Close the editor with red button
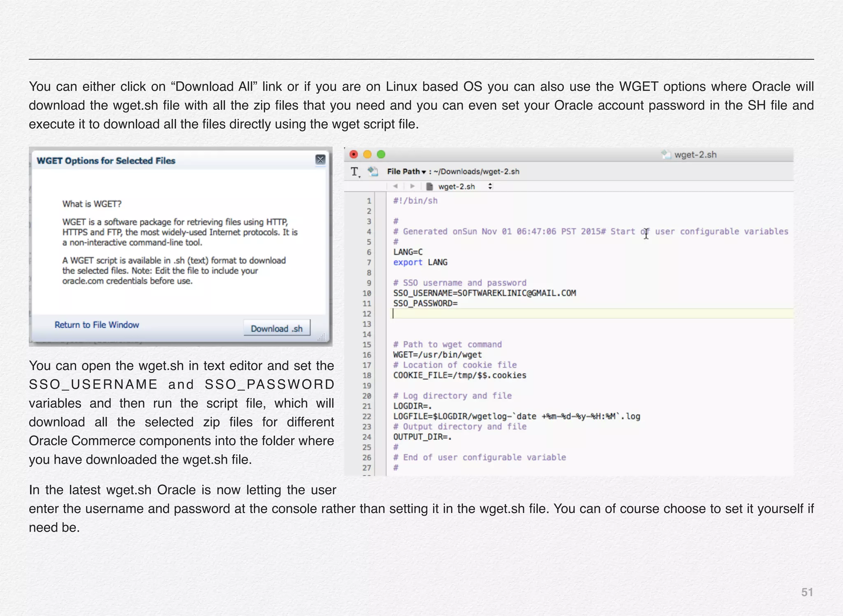The width and height of the screenshot is (843, 616). tap(354, 154)
